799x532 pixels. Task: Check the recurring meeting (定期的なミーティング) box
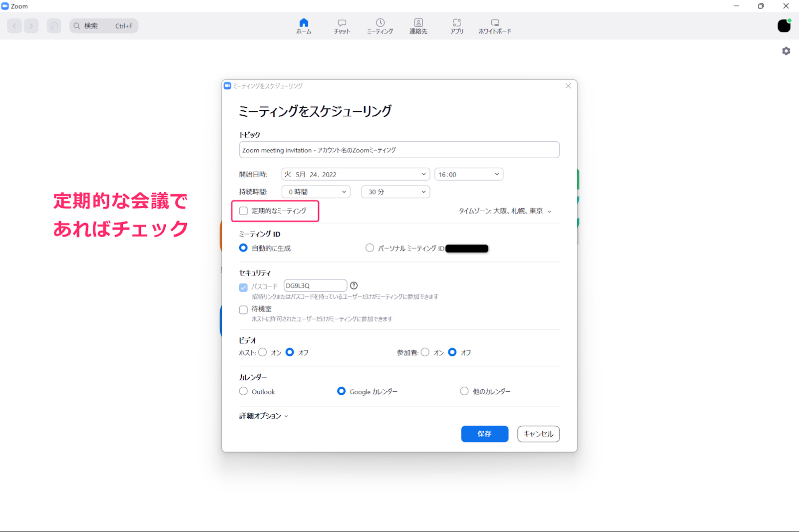tap(243, 211)
